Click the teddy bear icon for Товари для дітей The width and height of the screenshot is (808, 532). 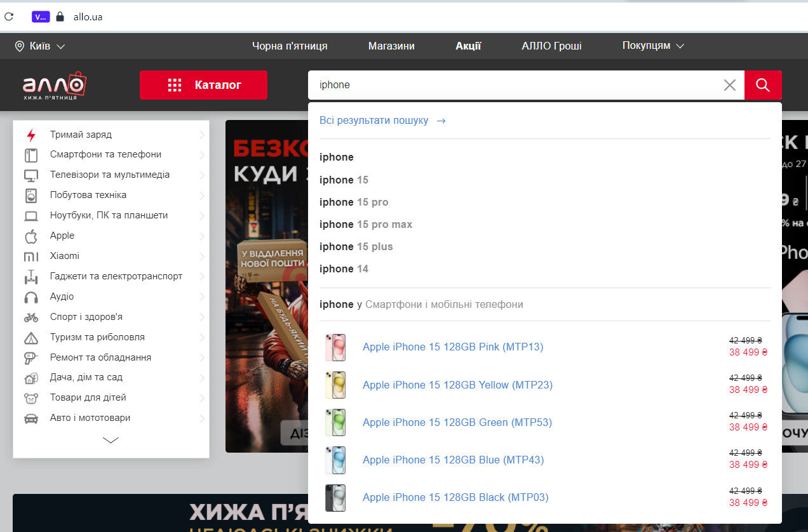[31, 398]
